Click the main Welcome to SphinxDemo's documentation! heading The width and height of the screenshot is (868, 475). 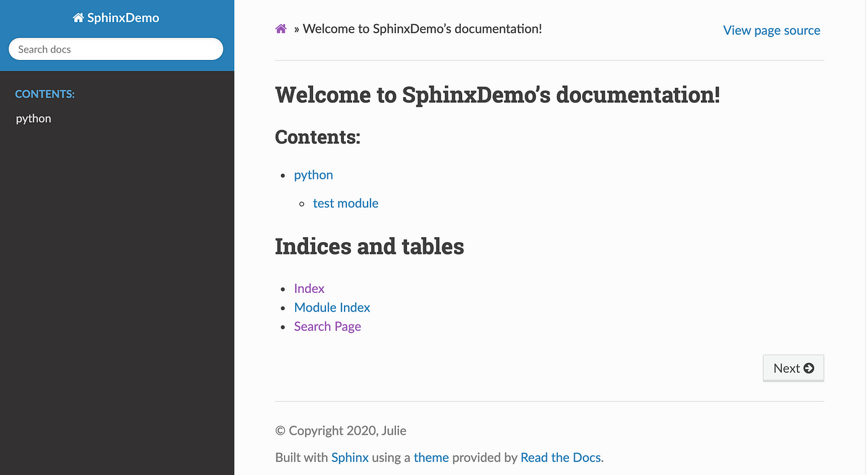click(497, 95)
